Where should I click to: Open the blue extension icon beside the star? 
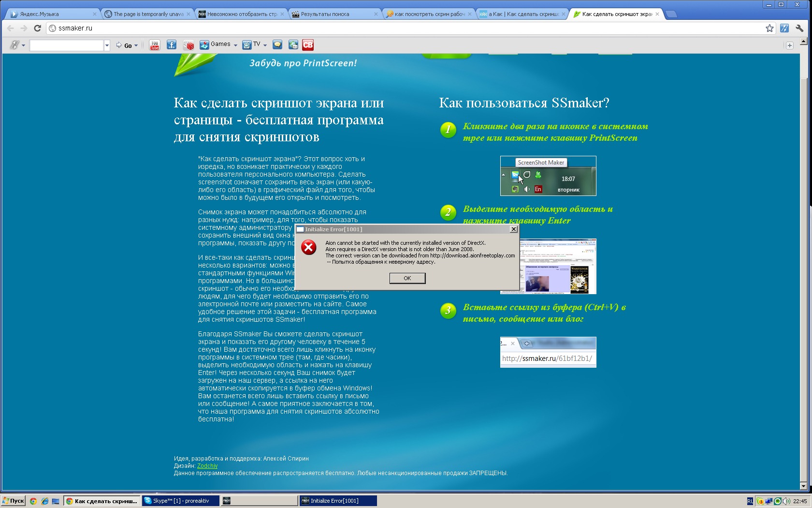(784, 28)
